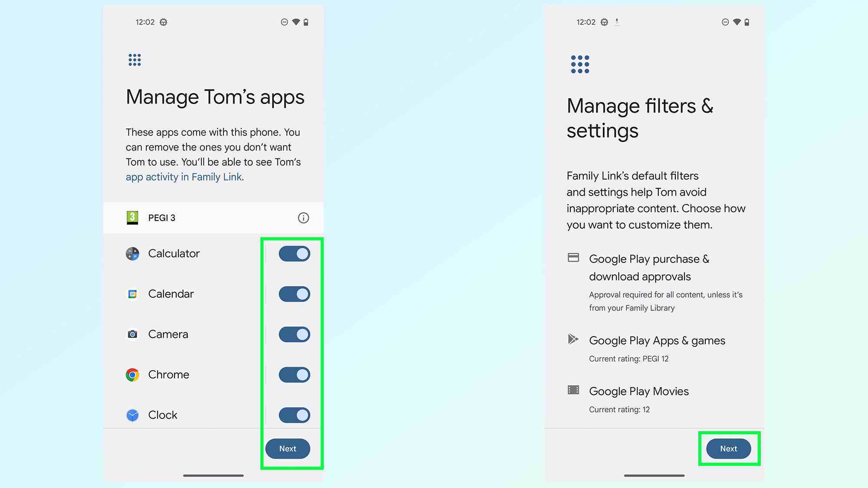Tap Next on Manage Tom's apps screen
Image resolution: width=868 pixels, height=488 pixels.
click(288, 449)
